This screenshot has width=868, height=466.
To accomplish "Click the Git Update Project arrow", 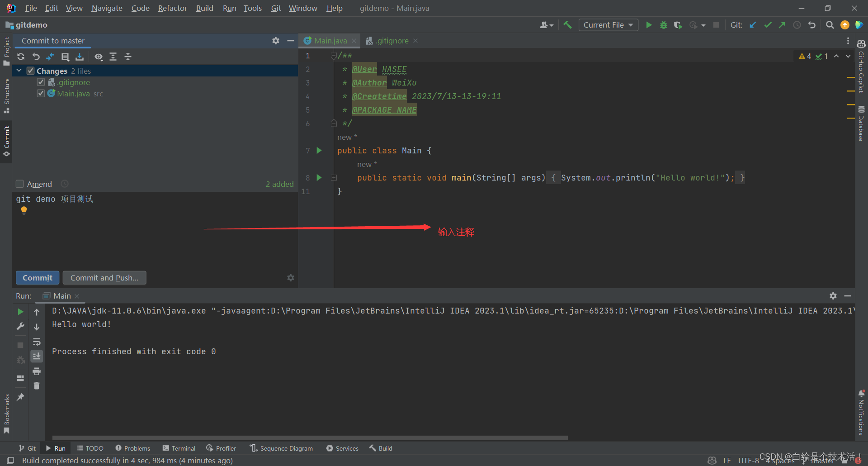I will 753,25.
